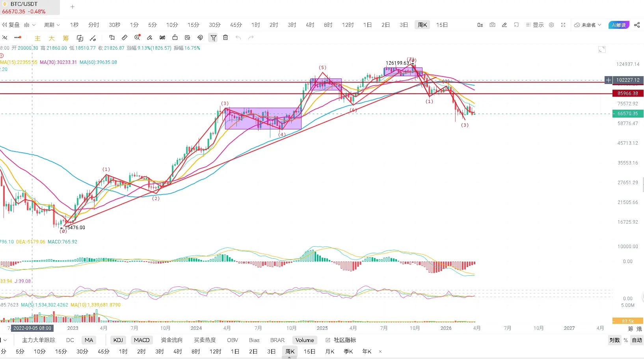Close the bottom timeframe row
The image size is (644, 359).
coord(380,352)
